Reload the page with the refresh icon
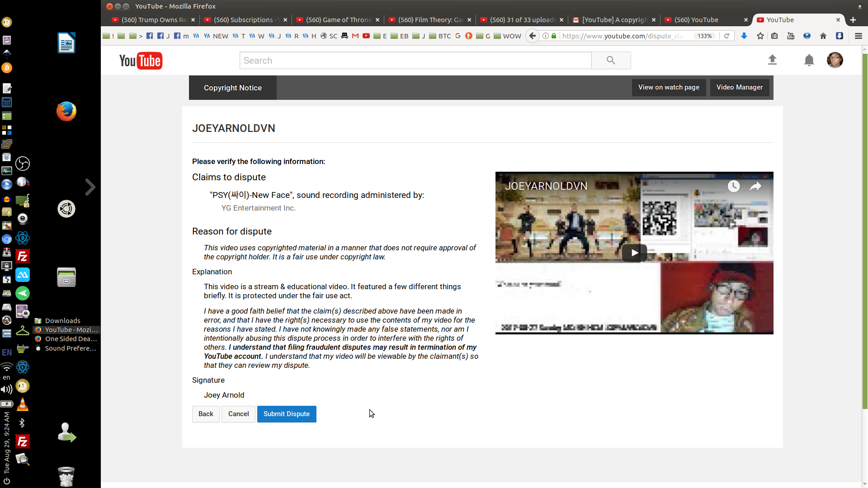868x488 pixels. pyautogui.click(x=726, y=36)
